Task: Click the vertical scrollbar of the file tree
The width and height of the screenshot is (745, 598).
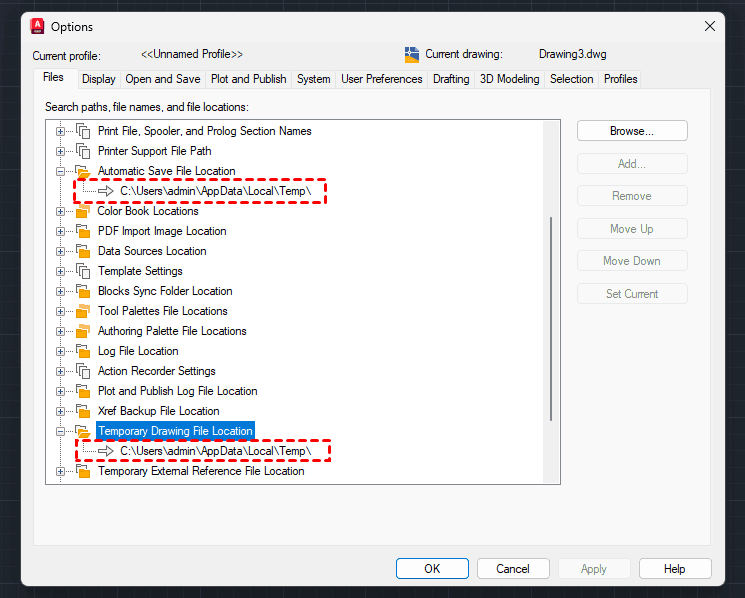Action: [551, 320]
